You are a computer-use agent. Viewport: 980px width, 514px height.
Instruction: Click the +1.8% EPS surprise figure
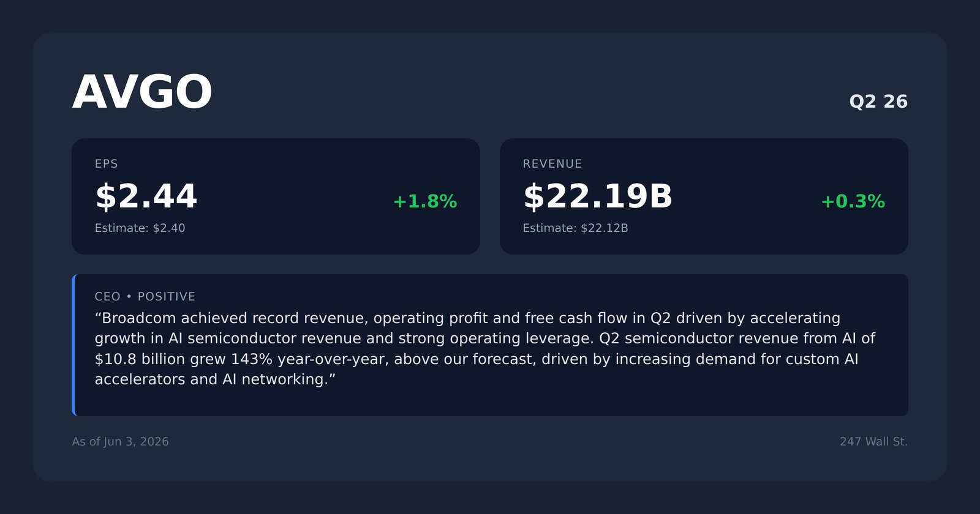point(425,201)
